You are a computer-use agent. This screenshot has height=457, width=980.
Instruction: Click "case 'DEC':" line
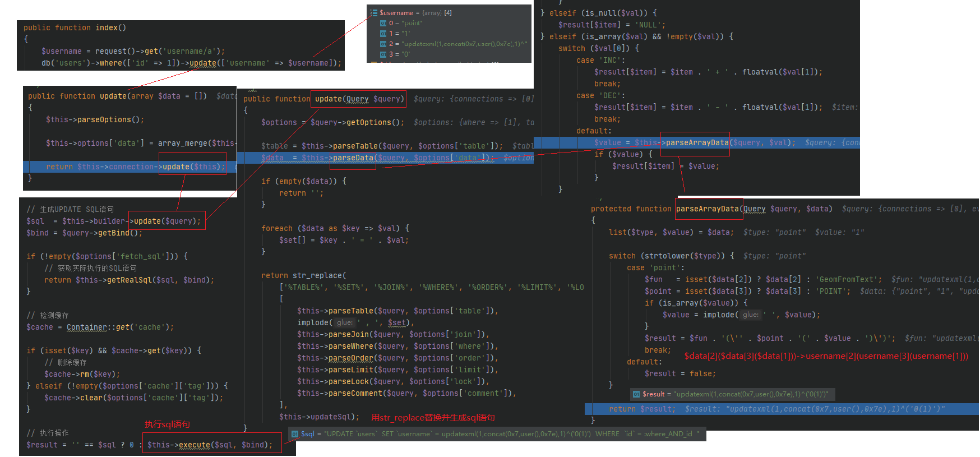[600, 95]
